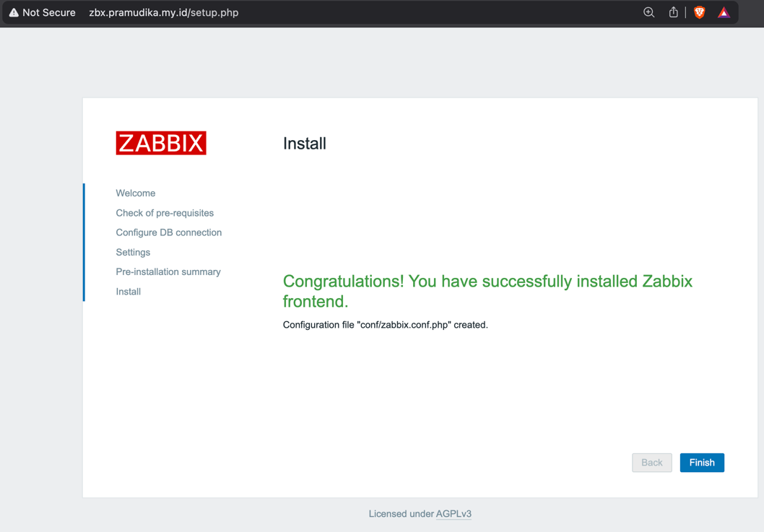The image size is (764, 532).
Task: Select the Settings step in sidebar
Action: click(133, 253)
